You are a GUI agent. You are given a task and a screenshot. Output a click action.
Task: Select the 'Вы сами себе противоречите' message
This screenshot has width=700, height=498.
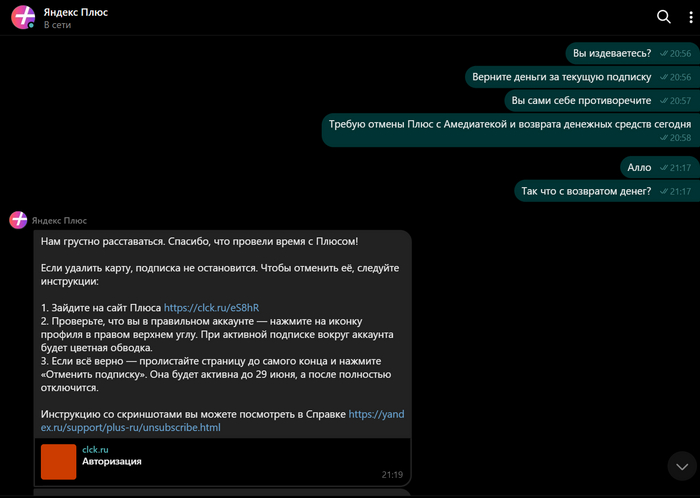click(x=602, y=100)
